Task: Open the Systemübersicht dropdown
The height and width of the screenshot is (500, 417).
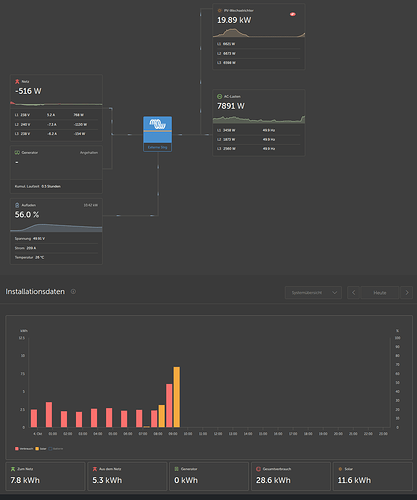Action: point(313,293)
